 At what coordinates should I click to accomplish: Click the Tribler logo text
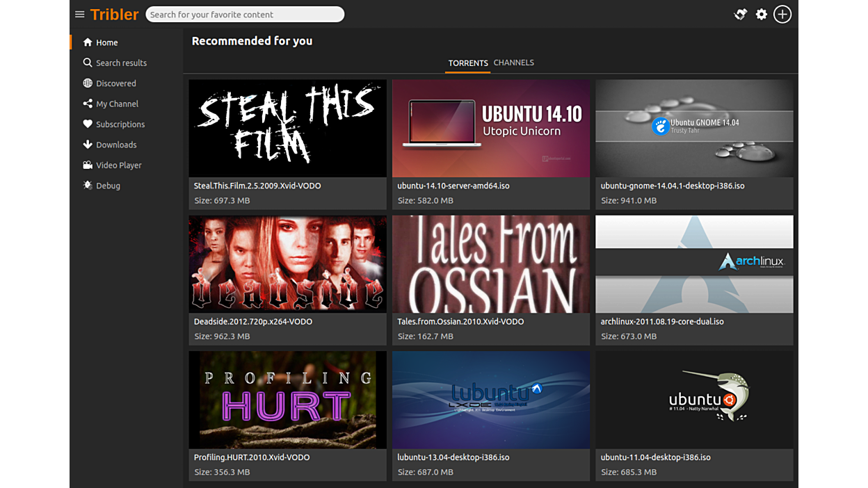pos(114,15)
